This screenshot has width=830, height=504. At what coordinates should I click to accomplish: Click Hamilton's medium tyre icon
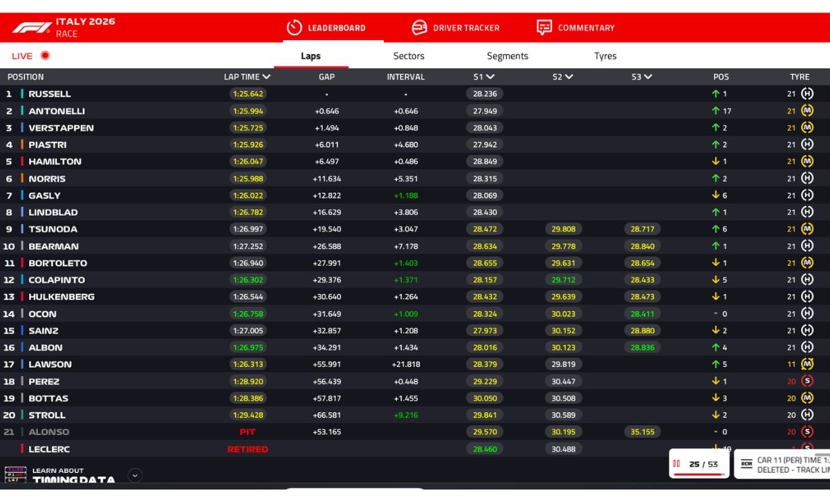tap(807, 162)
